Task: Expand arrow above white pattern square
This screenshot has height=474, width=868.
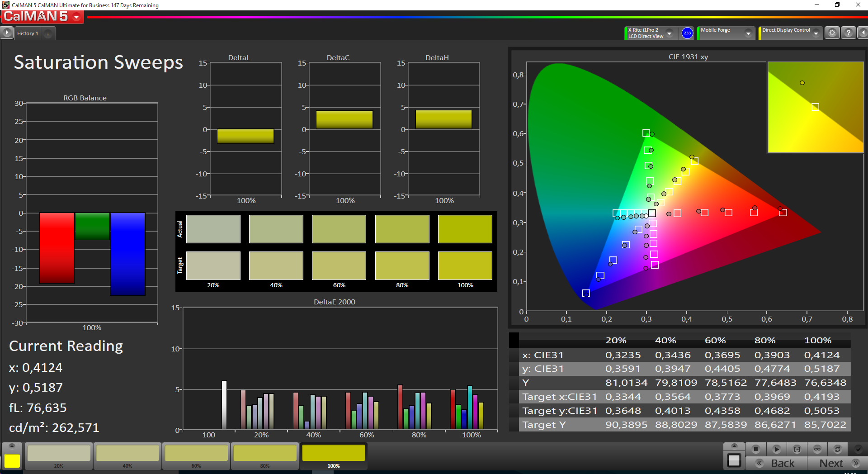Action: [734, 446]
